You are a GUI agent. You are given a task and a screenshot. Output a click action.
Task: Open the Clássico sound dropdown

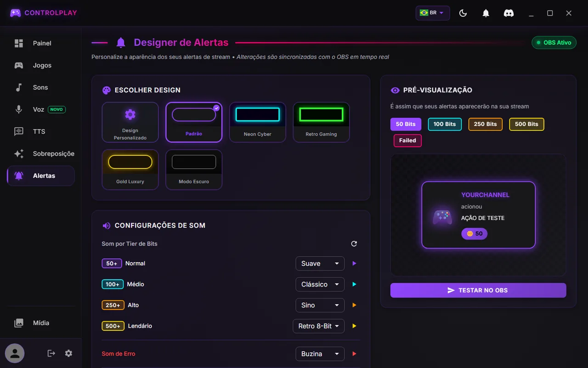tap(320, 284)
